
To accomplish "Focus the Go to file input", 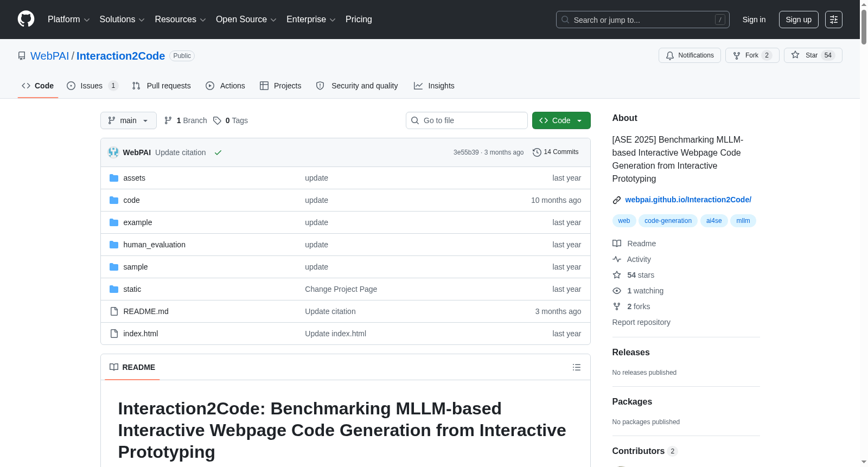I will click(467, 120).
